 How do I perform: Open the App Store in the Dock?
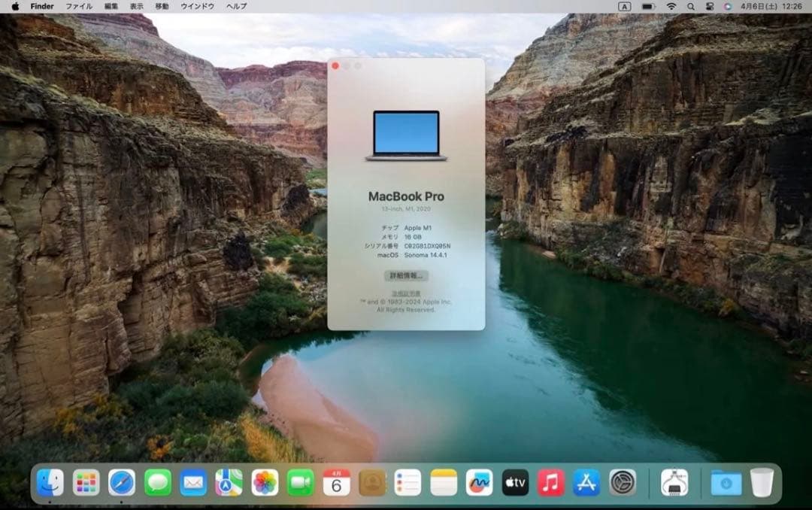[x=586, y=482]
